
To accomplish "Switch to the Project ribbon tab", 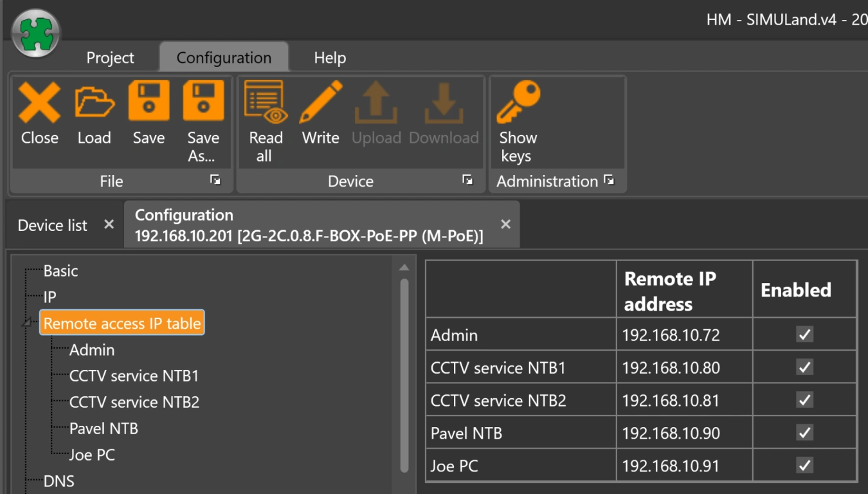I will (x=110, y=58).
